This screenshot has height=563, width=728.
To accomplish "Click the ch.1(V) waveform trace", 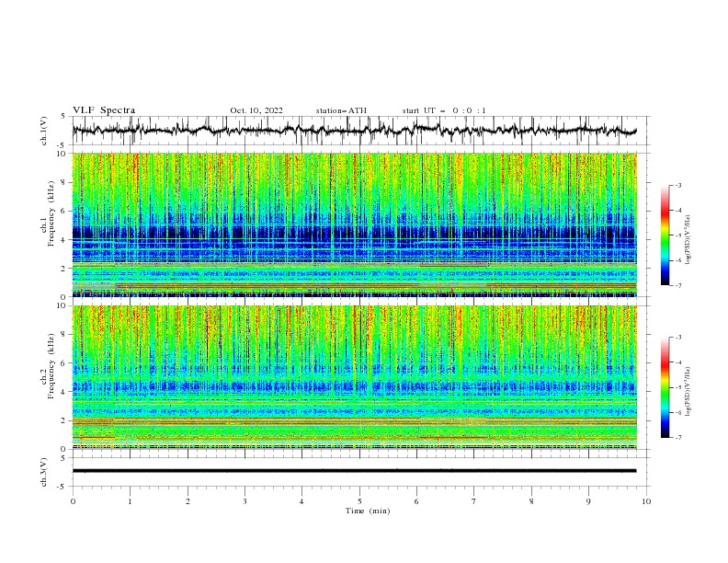I will 355,130.
